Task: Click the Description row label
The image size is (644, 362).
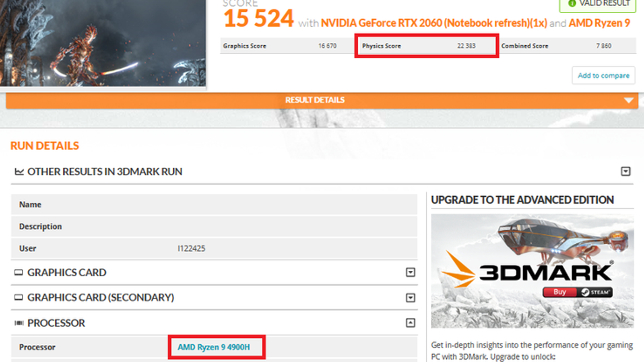Action: (41, 226)
